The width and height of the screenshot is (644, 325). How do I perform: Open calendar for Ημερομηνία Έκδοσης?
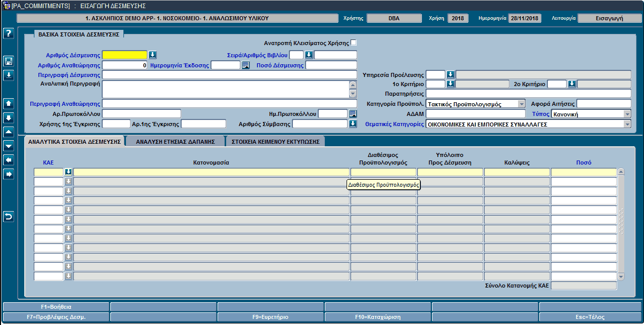(246, 65)
